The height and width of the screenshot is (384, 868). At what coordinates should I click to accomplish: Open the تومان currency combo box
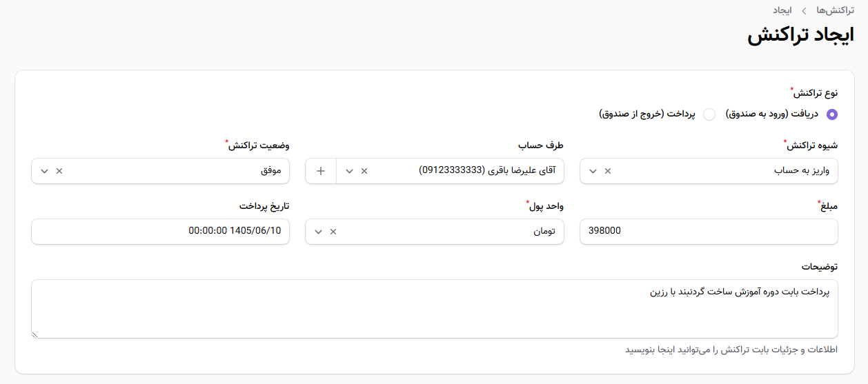point(435,232)
